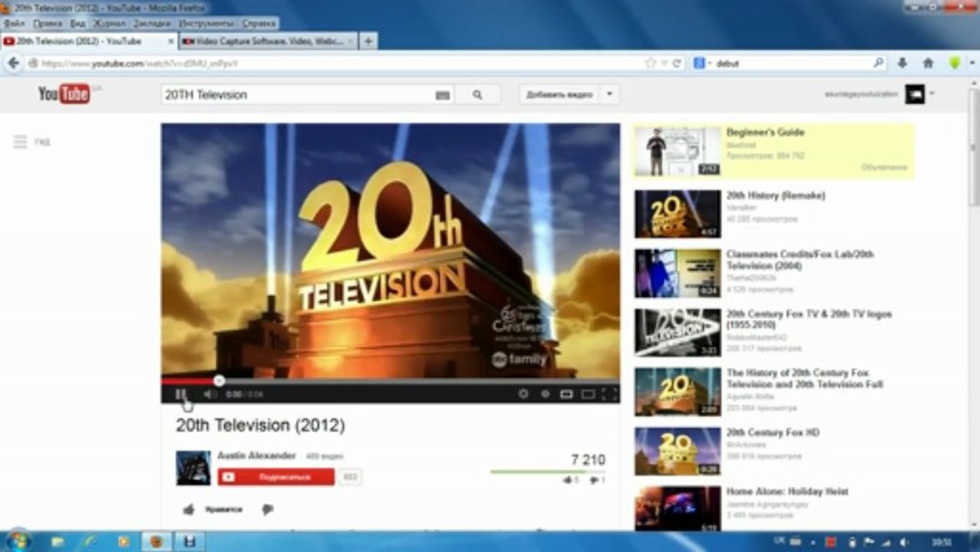Dislike the video with thumbs down button
Screen dimensions: 980x552
(267, 510)
